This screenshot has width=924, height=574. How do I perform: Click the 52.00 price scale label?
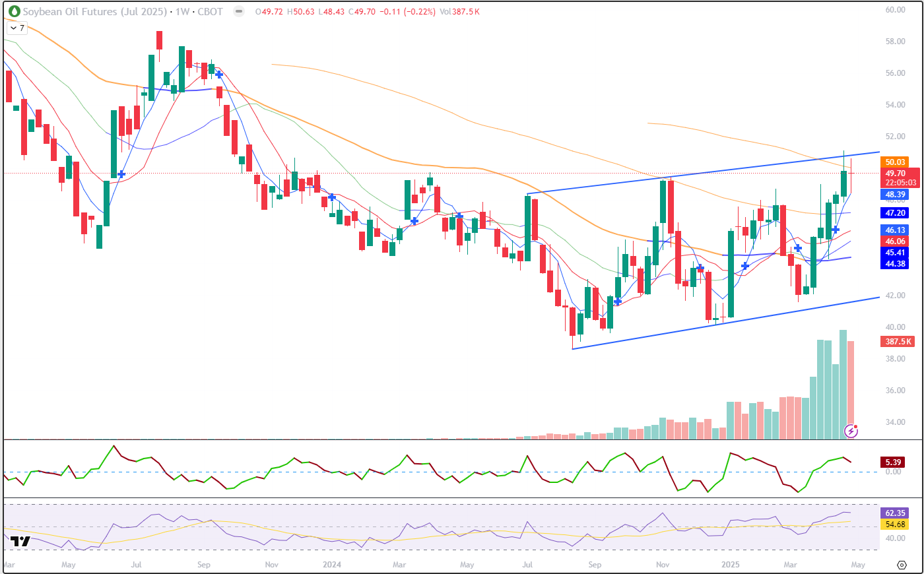coord(895,137)
